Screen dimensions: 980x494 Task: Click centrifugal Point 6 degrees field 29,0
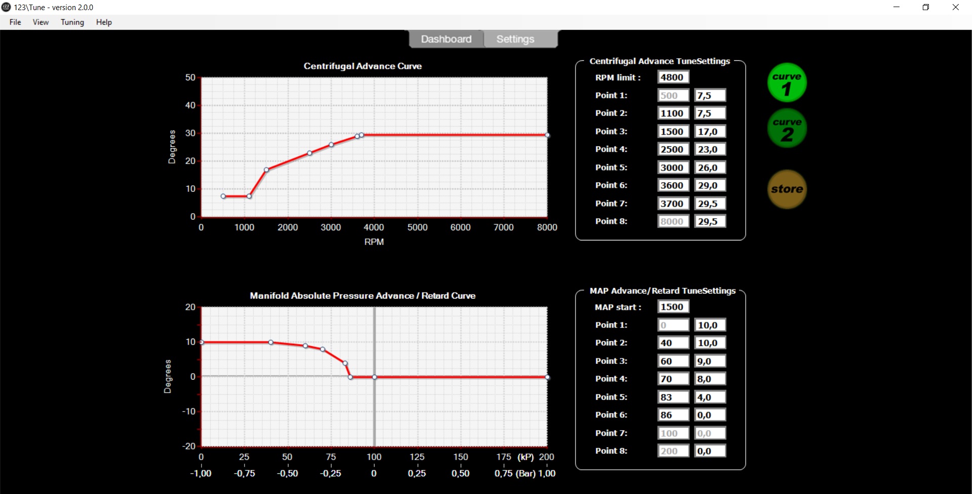[x=710, y=185]
